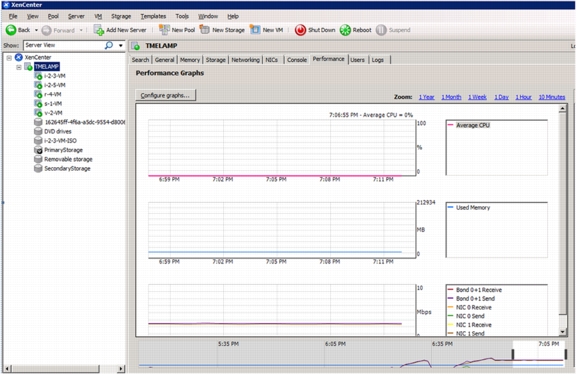The width and height of the screenshot is (578, 376).
Task: Select the TMELAMP server icon in tree
Action: click(x=28, y=67)
